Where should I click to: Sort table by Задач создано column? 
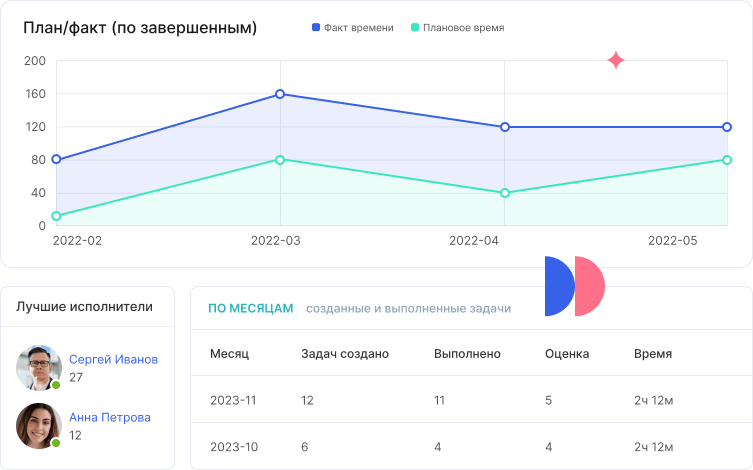point(345,354)
